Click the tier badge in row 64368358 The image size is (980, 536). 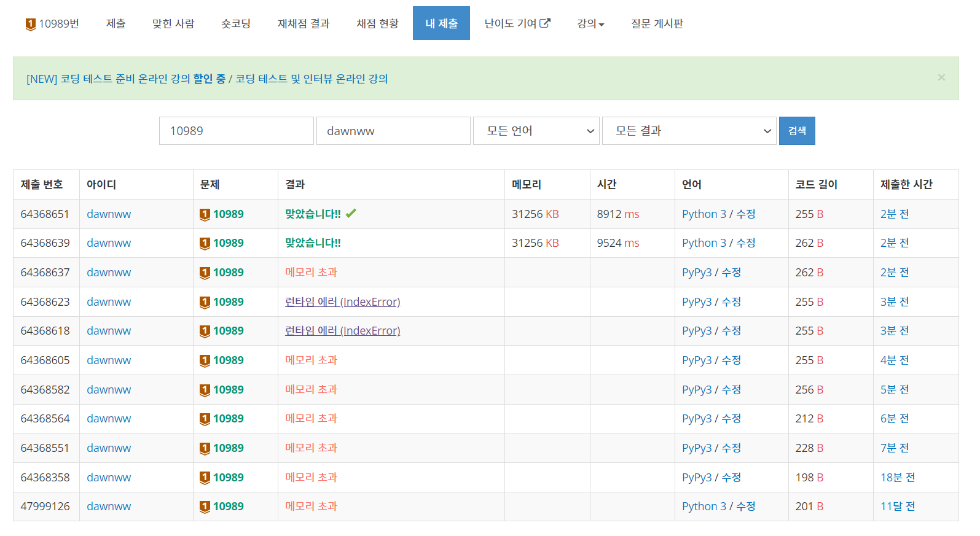(x=205, y=478)
